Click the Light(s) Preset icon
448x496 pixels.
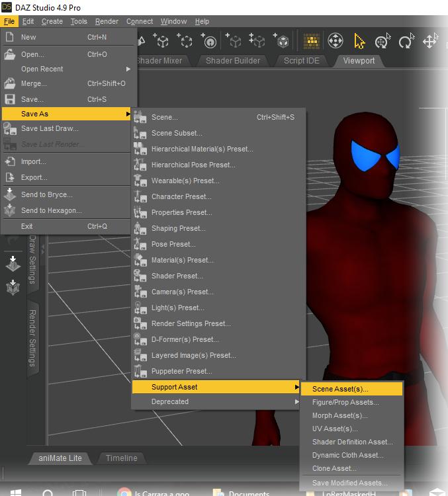click(x=140, y=308)
